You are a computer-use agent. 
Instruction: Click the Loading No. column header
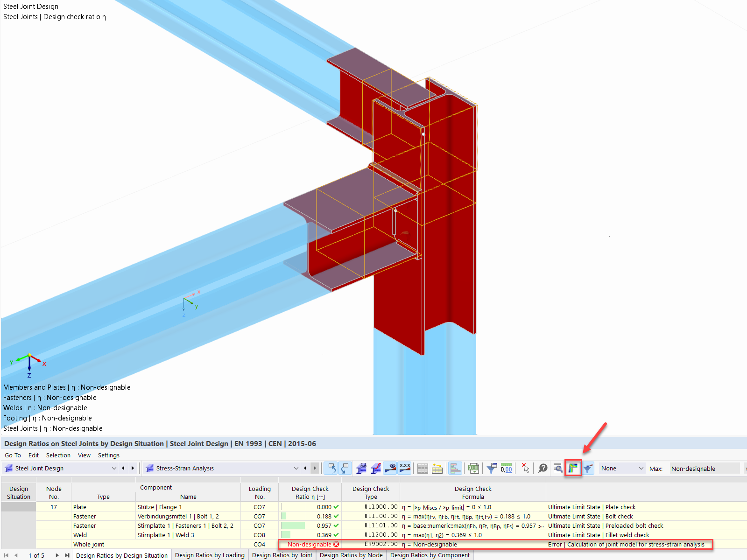(260, 492)
